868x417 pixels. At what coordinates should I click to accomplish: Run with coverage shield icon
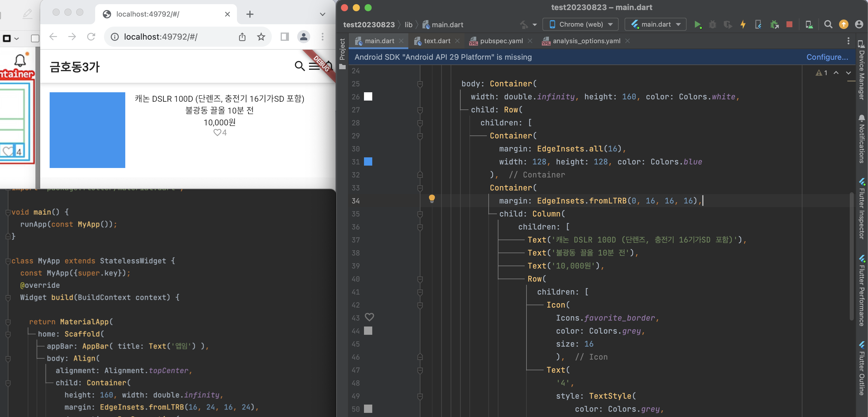coord(727,25)
